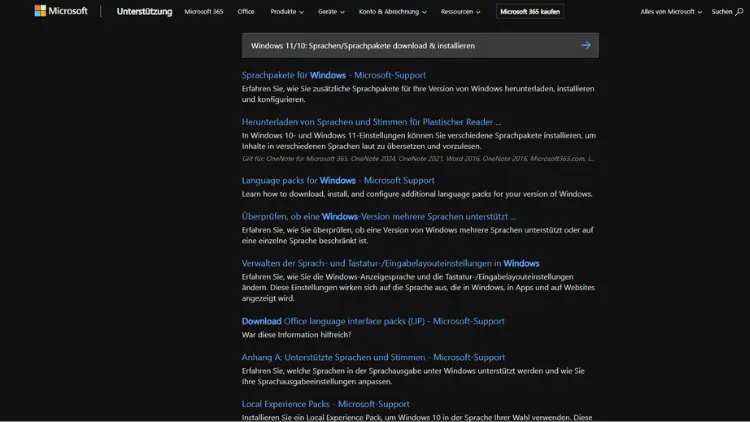Open Verwalten der Sprach- und Tastatur result
The width and height of the screenshot is (750, 422).
390,263
